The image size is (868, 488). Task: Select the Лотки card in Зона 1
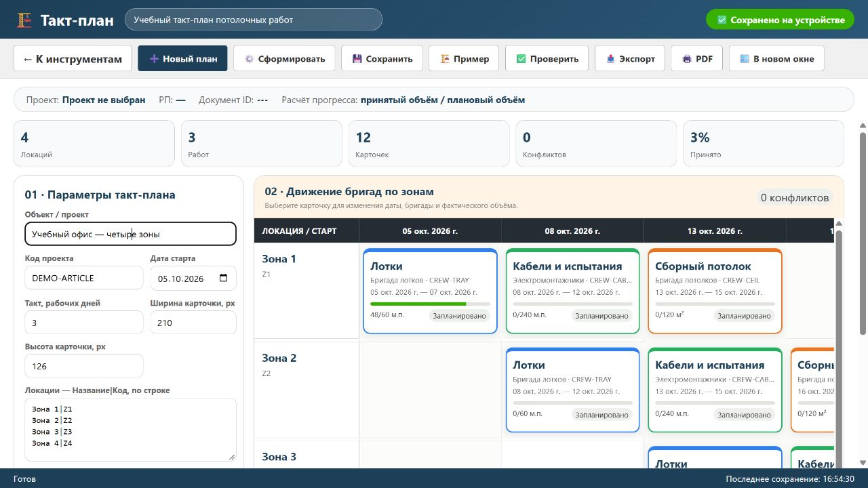pos(431,291)
